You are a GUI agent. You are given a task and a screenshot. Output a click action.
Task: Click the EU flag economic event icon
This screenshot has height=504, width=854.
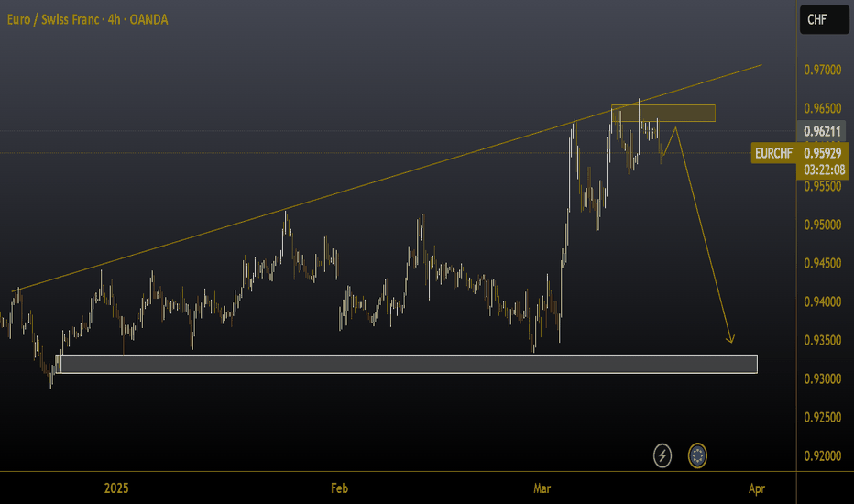pos(697,455)
